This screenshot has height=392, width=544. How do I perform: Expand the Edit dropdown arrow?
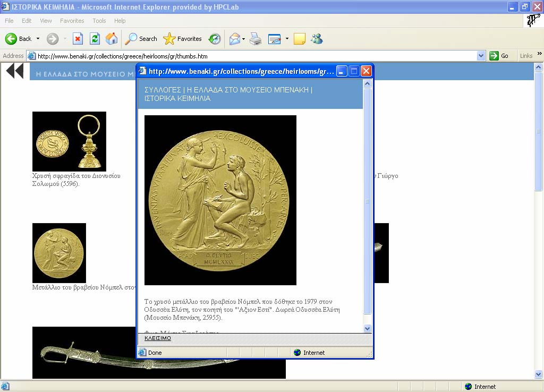[287, 38]
